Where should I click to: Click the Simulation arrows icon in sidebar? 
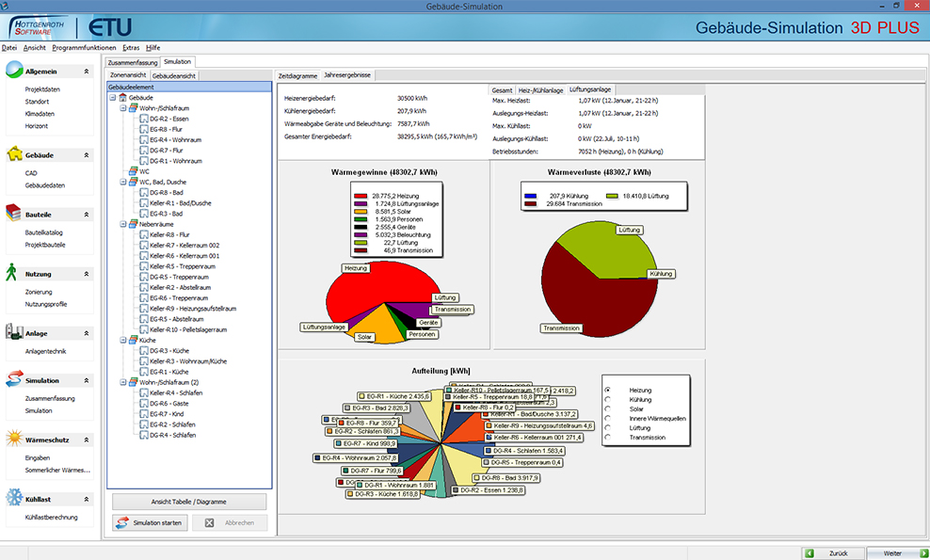(x=15, y=380)
